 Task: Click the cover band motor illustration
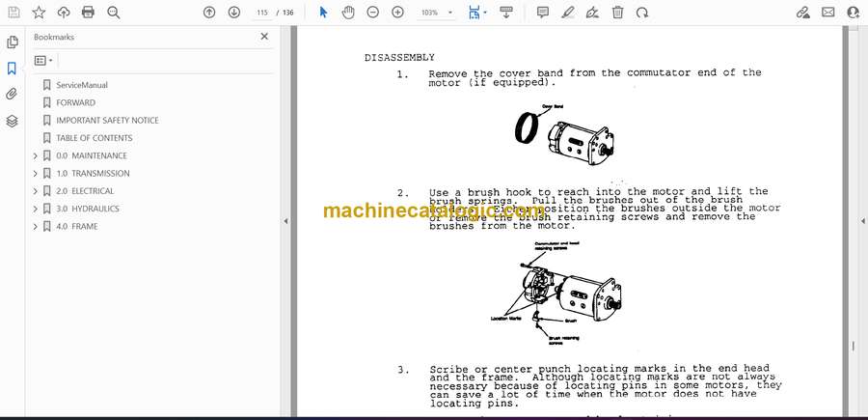click(x=564, y=134)
